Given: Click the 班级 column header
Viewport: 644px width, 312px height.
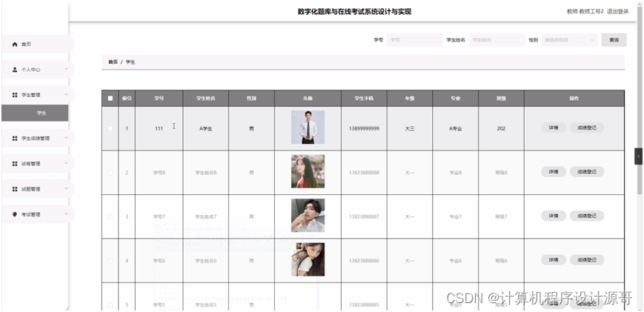Looking at the screenshot, I should [x=501, y=99].
